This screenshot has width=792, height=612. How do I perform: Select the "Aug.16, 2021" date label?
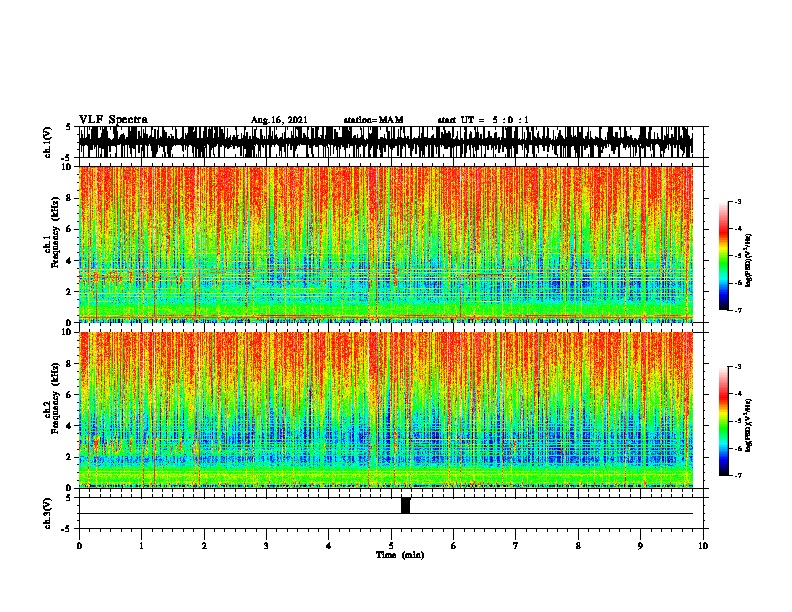coord(279,120)
